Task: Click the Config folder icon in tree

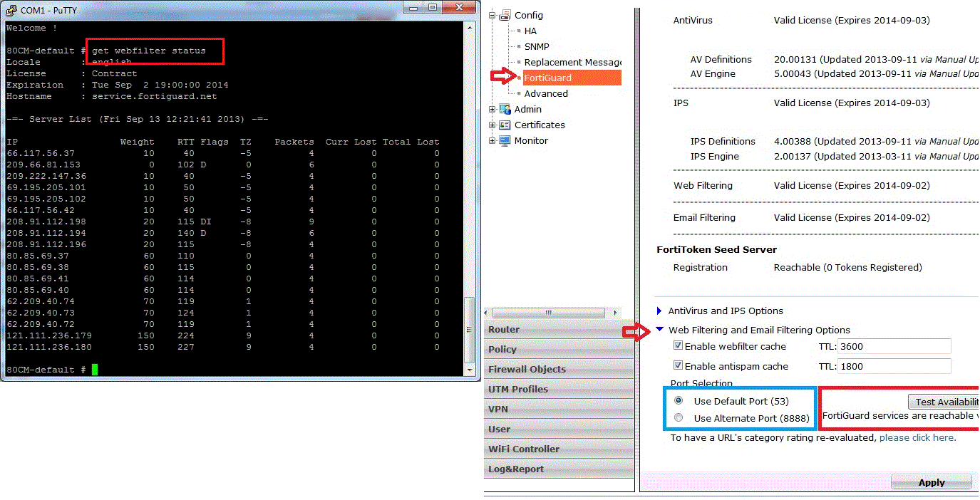Action: (x=505, y=15)
